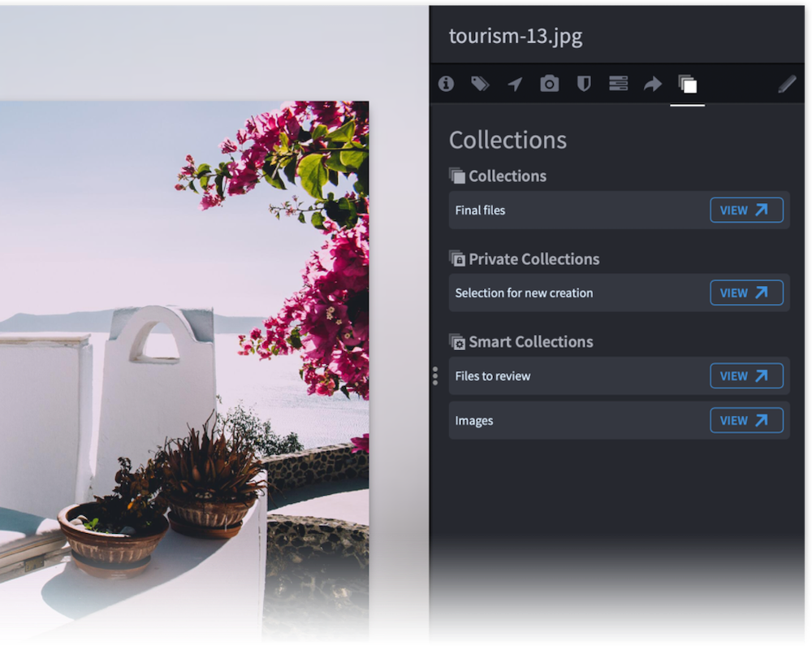Select the collections tab icon

687,84
